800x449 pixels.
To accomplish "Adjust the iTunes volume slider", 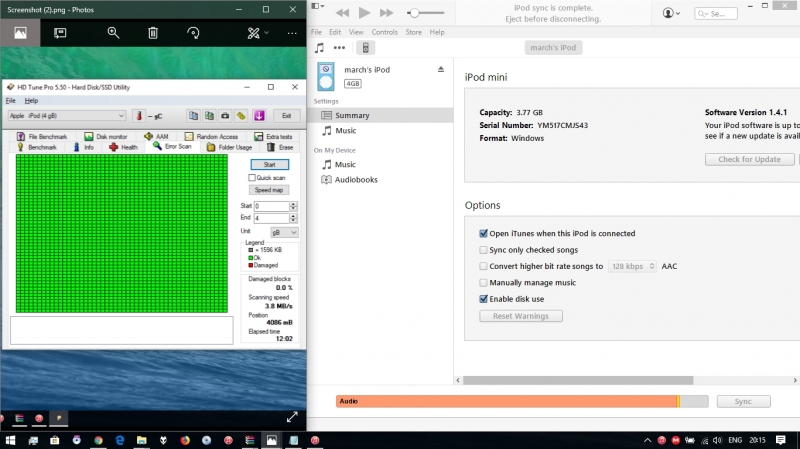I will (x=427, y=13).
